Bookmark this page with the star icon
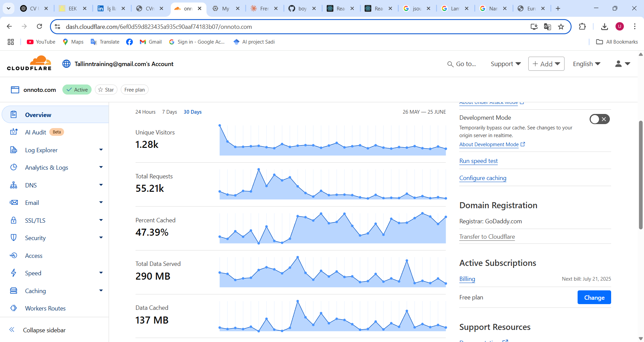Image resolution: width=644 pixels, height=342 pixels. point(561,26)
